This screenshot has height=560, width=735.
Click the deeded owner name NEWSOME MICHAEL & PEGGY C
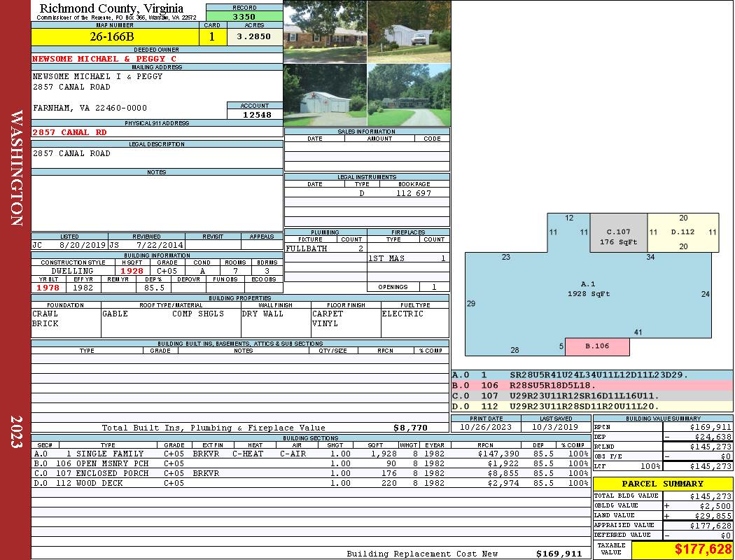(x=104, y=59)
